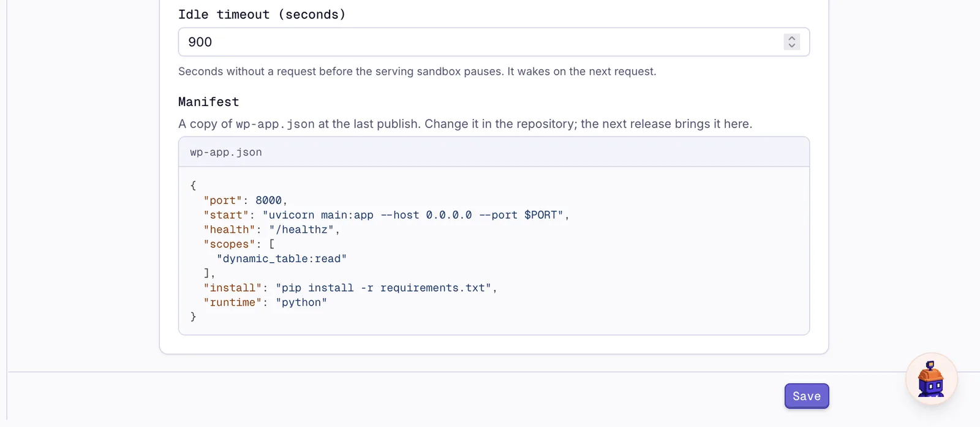Image resolution: width=980 pixels, height=427 pixels.
Task: Click the Manifest heading
Action: pos(208,102)
